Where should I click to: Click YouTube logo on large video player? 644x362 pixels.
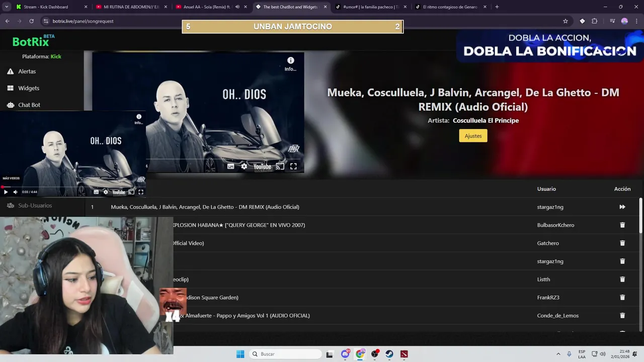pos(262,166)
